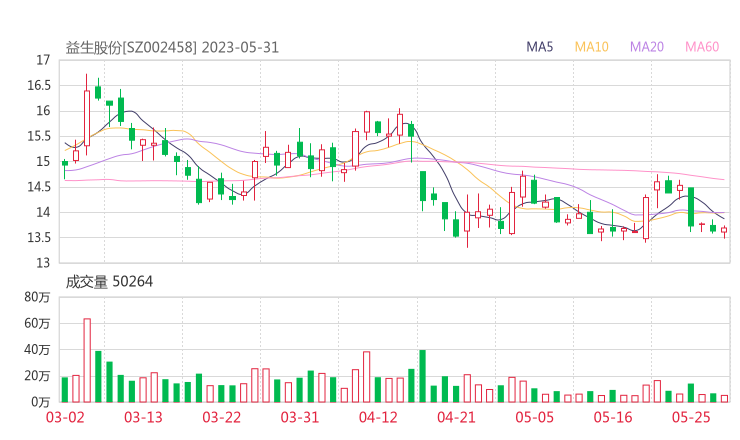Viewport: 740px width, 440px height.
Task: Click the MA60 legend label
Action: (x=702, y=47)
